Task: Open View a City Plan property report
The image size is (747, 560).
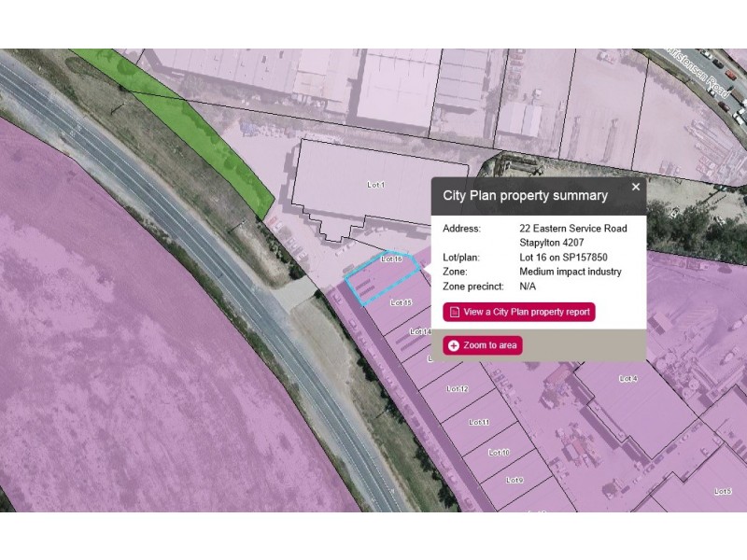Action: [x=519, y=312]
